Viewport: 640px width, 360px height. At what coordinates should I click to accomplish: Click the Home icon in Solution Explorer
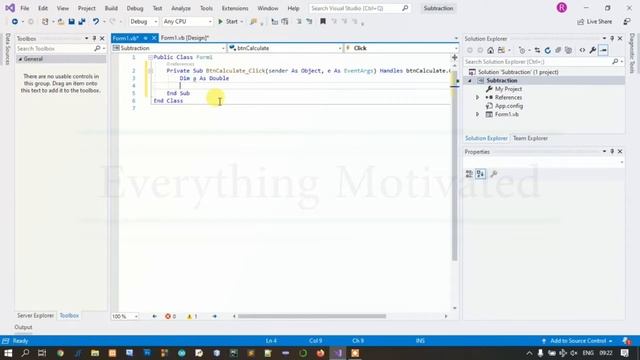pos(491,50)
